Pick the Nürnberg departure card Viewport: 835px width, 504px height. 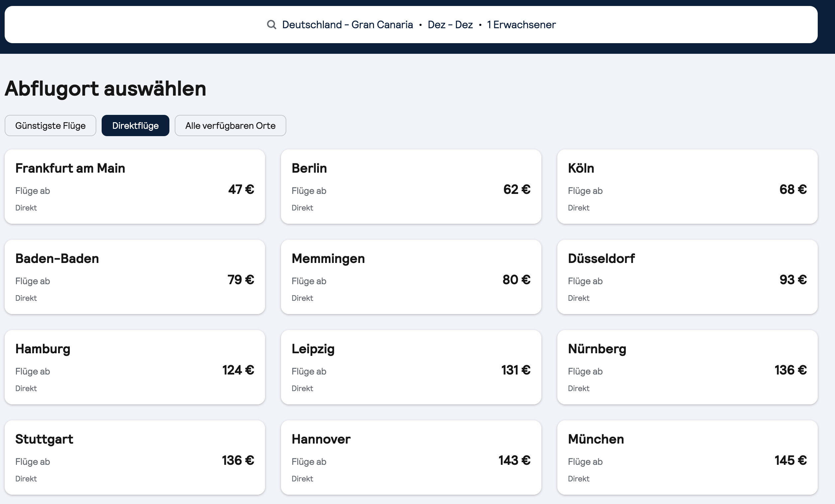pyautogui.click(x=687, y=367)
